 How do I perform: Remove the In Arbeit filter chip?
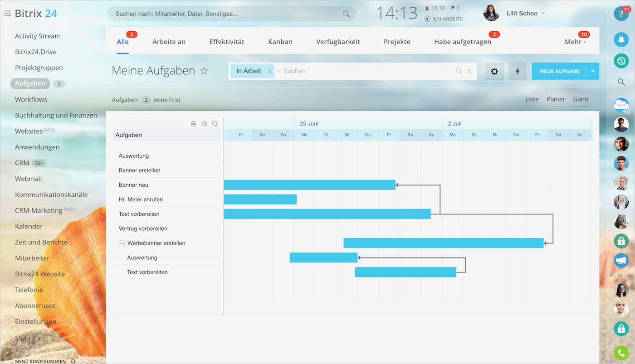coord(270,71)
